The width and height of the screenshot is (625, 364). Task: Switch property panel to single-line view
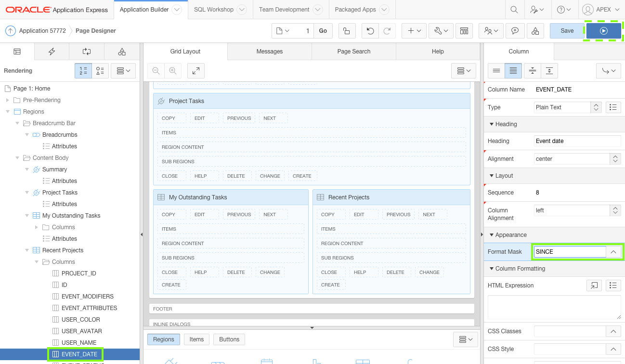(x=496, y=70)
